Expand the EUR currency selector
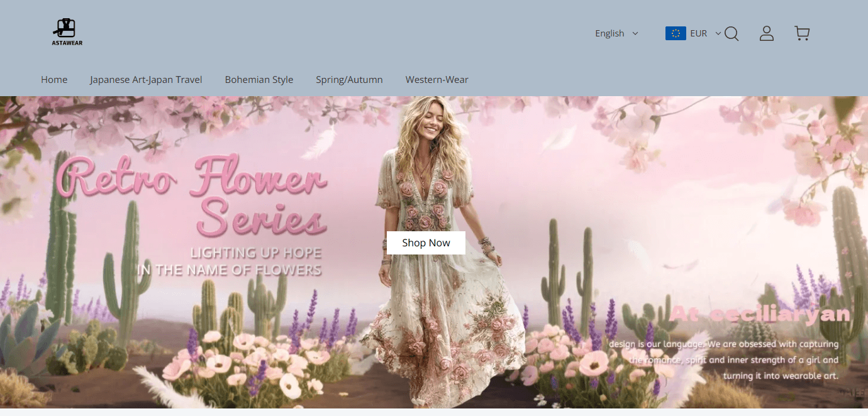This screenshot has width=868, height=416. pyautogui.click(x=698, y=33)
